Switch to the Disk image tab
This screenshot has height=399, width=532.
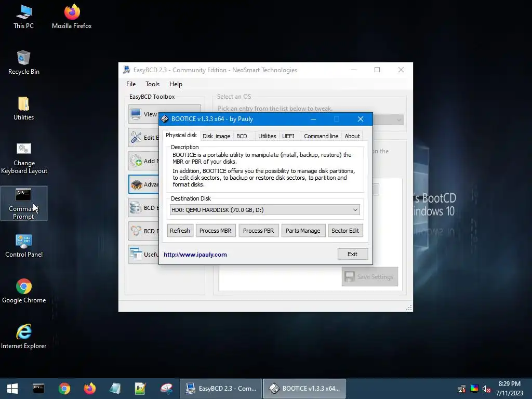pyautogui.click(x=217, y=136)
